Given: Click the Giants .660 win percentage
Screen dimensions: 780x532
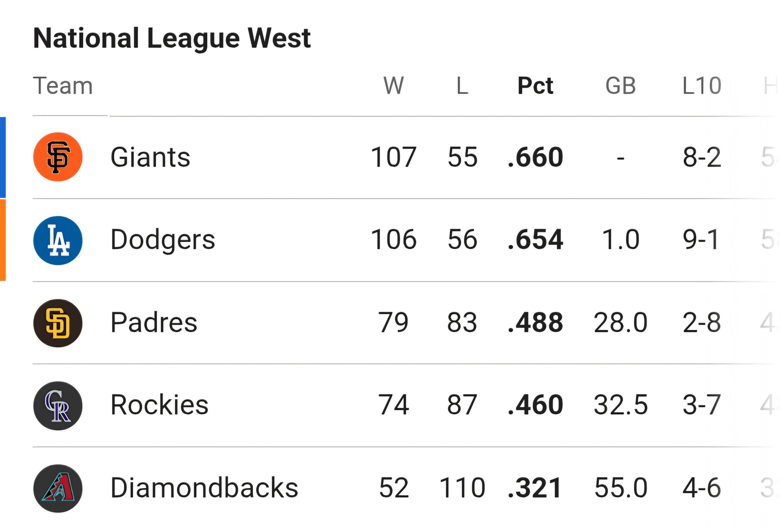Looking at the screenshot, I should click(535, 158).
